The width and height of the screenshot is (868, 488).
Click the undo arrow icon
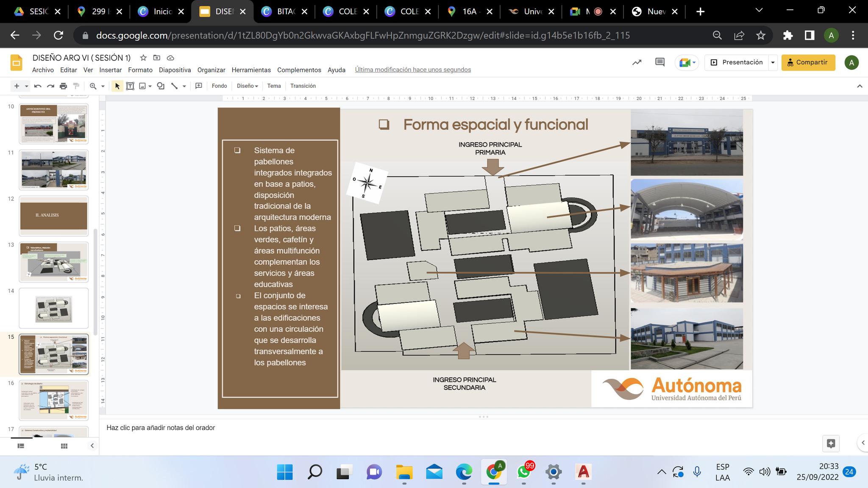click(38, 86)
